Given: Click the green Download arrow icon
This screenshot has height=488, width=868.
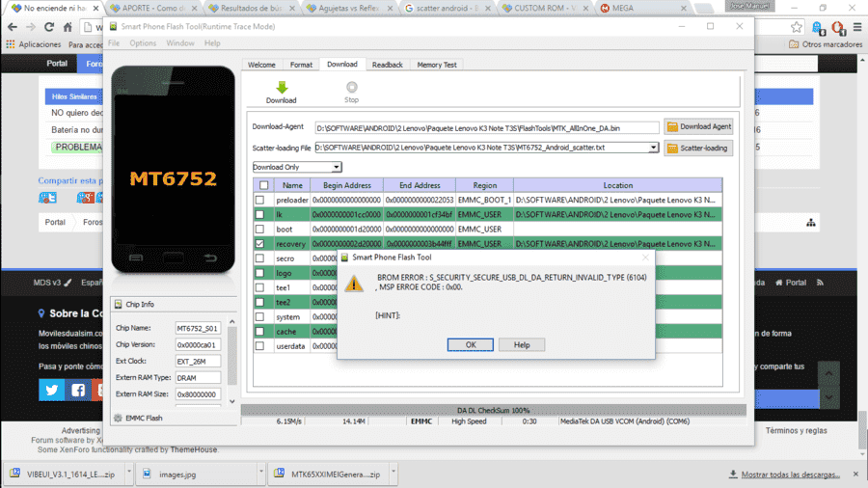Looking at the screenshot, I should 282,88.
